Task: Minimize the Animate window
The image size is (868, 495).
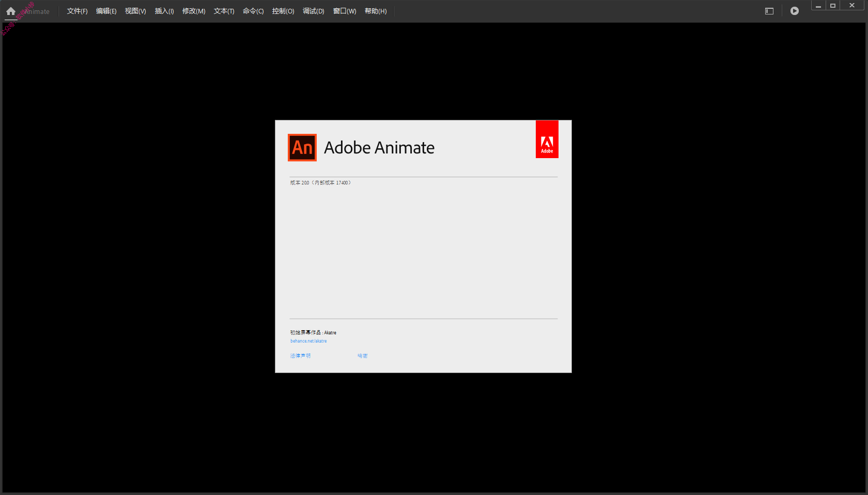Action: click(x=818, y=6)
